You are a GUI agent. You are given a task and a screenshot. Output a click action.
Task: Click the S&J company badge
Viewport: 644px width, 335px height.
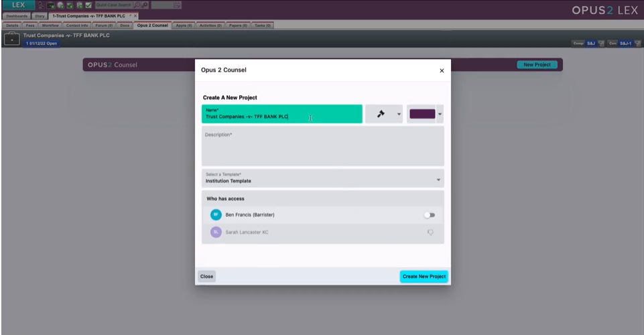(591, 43)
